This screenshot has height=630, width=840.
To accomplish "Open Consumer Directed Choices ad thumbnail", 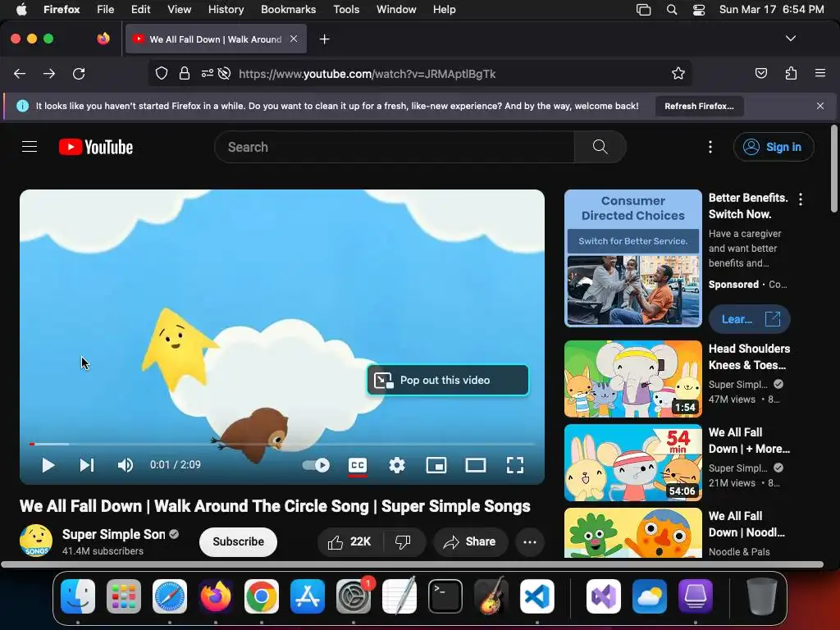I will [633, 258].
